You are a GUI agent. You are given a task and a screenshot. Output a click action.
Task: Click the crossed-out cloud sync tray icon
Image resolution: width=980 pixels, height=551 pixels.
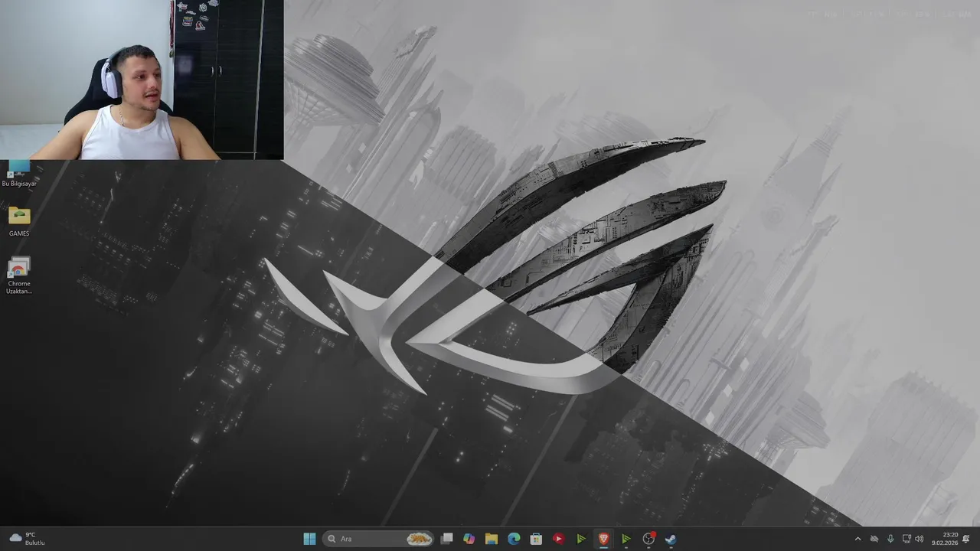(x=874, y=539)
